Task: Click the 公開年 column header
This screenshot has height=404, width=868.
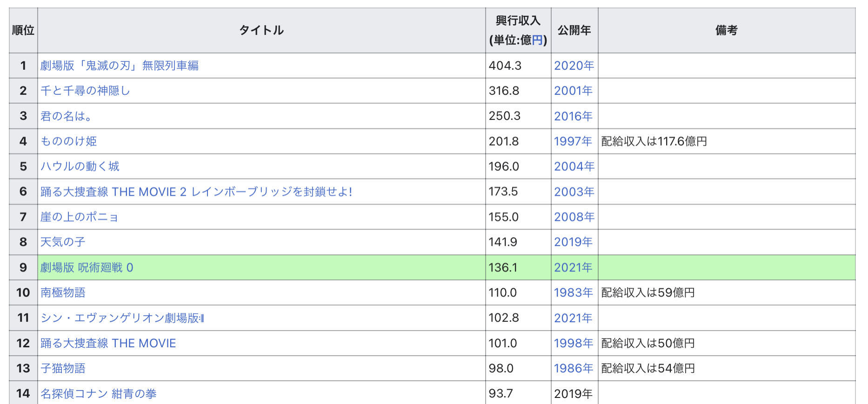Action: [x=574, y=30]
